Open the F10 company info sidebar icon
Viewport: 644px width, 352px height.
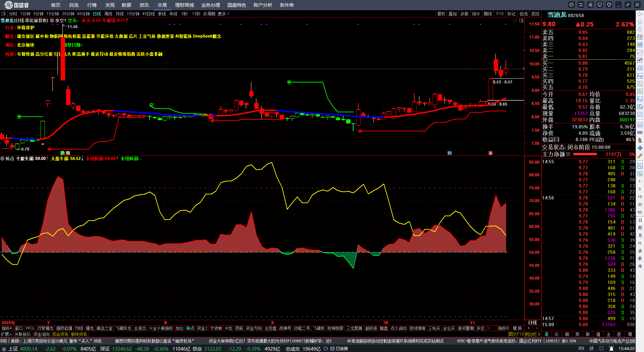coord(640,76)
